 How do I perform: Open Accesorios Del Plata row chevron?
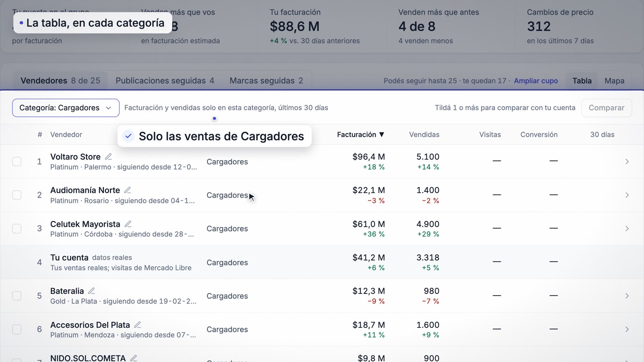(x=627, y=329)
